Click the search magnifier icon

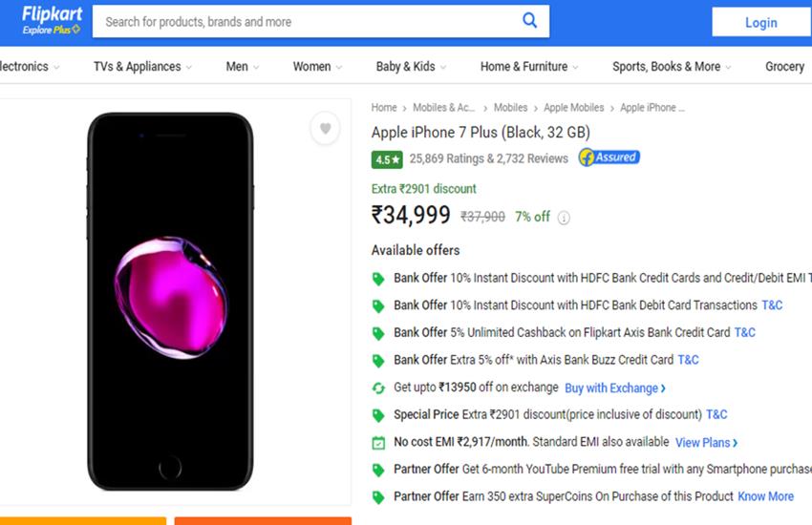click(x=529, y=21)
